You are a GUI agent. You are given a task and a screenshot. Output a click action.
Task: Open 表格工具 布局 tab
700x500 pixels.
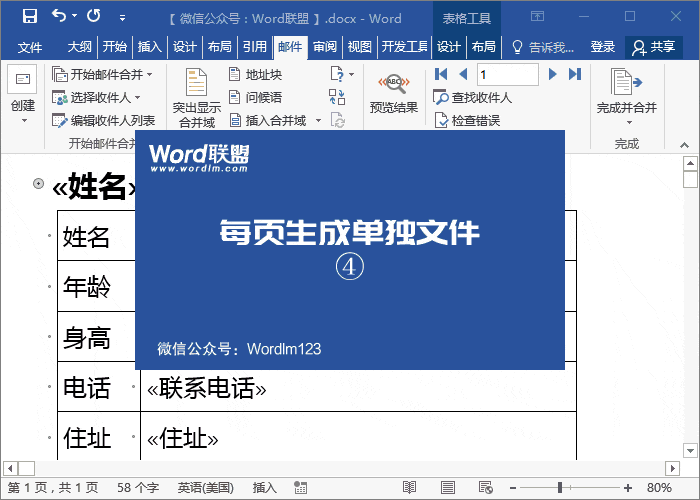[483, 46]
